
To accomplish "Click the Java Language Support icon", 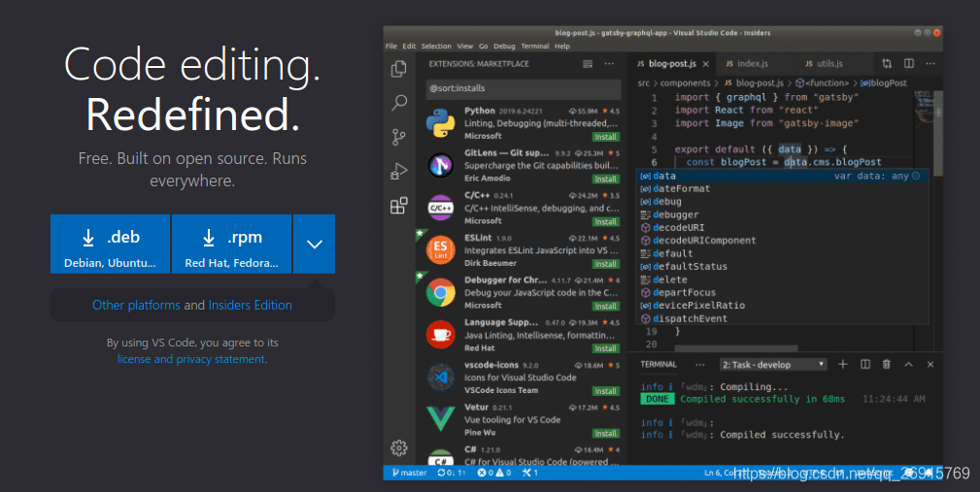I will tap(441, 336).
